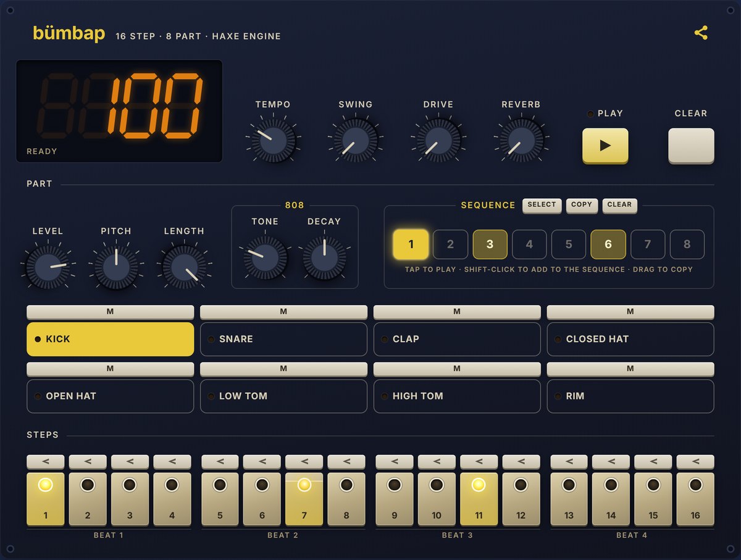Toggle step 11 off

(479, 499)
